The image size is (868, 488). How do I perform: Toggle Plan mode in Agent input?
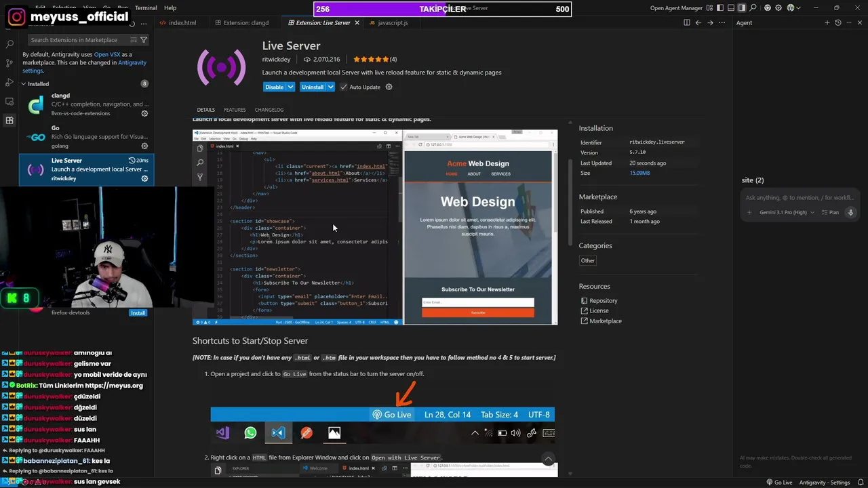pos(831,212)
